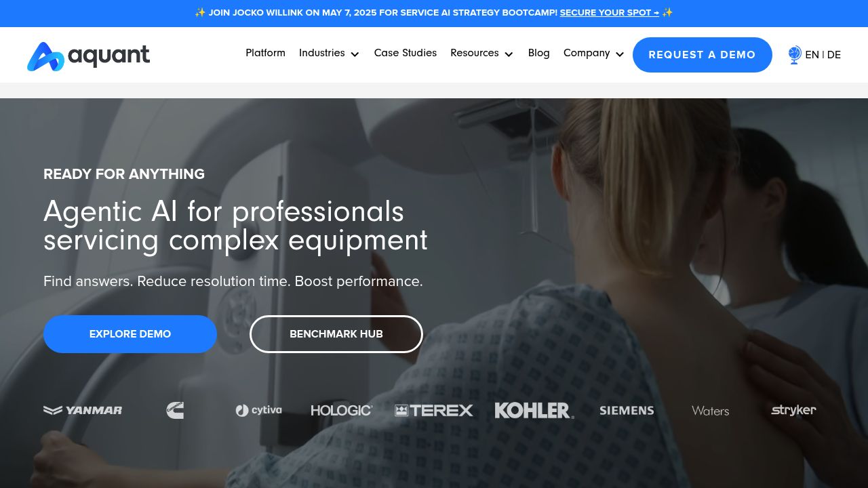
Task: Click the Waters customer logo
Action: (x=710, y=411)
